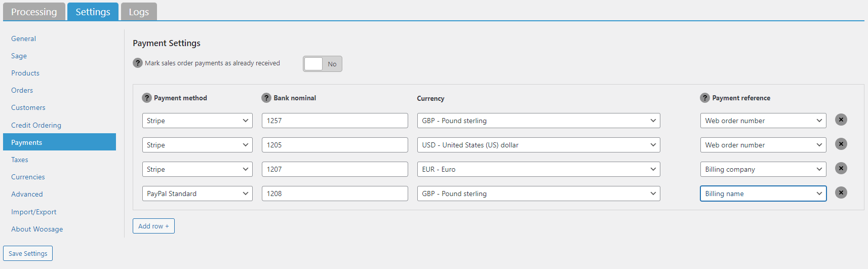Open Taxes settings section
Viewport: 868px width, 269px height.
(x=59, y=160)
